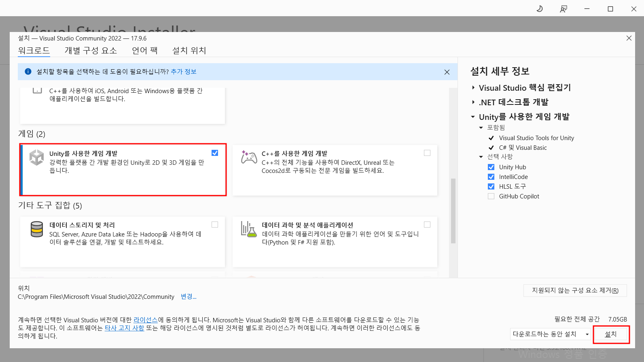Click the blue info icon in the help banner
This screenshot has width=644, height=362.
click(28, 72)
